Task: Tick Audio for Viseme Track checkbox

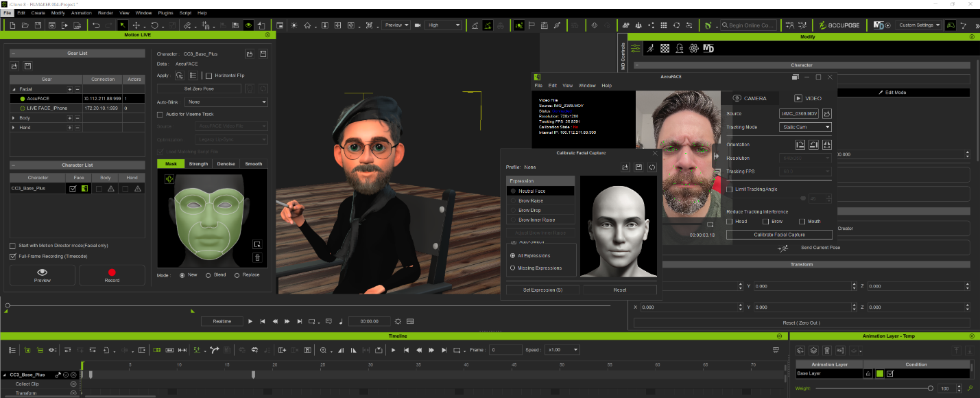Action: (x=160, y=115)
